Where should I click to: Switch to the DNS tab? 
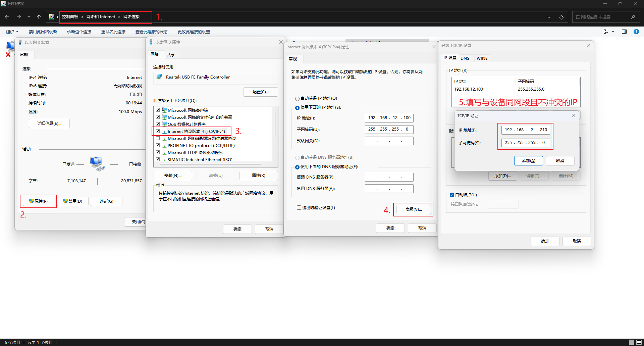[465, 58]
